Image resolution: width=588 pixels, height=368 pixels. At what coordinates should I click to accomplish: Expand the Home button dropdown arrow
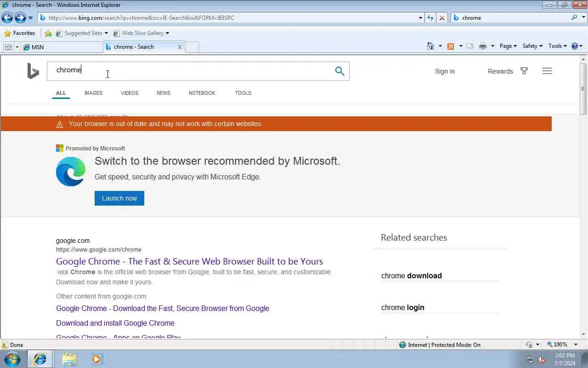[440, 46]
